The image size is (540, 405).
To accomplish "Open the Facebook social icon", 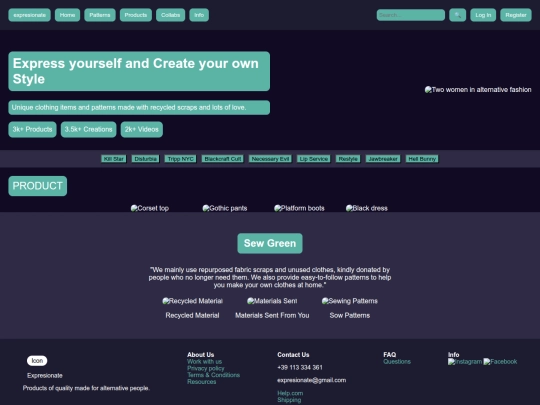I will click(500, 362).
